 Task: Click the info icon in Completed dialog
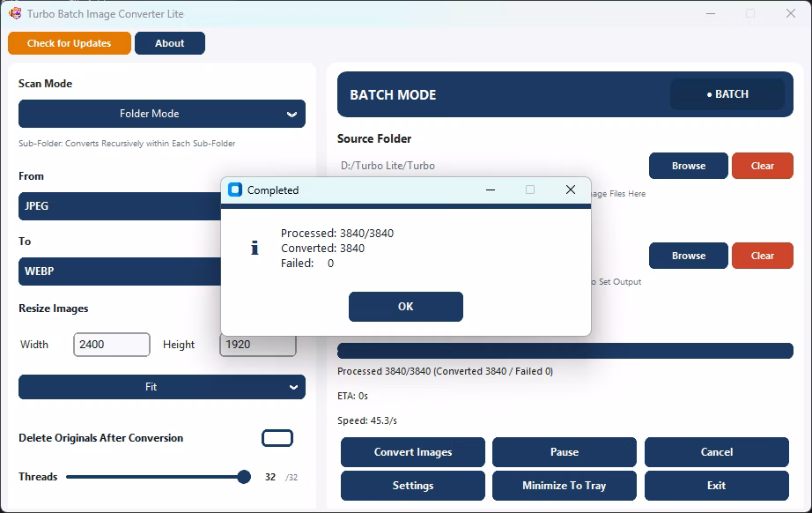255,248
